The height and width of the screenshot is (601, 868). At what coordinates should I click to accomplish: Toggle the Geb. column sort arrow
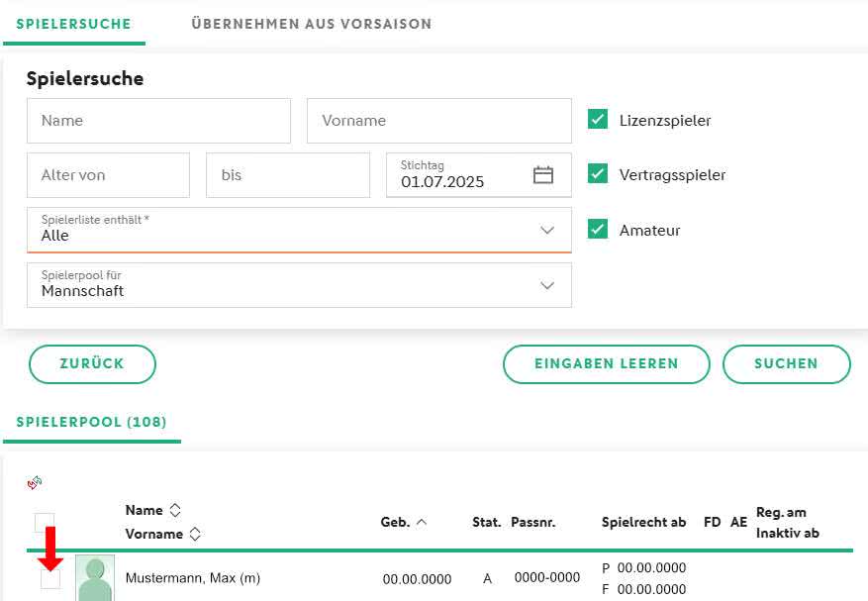coord(422,522)
